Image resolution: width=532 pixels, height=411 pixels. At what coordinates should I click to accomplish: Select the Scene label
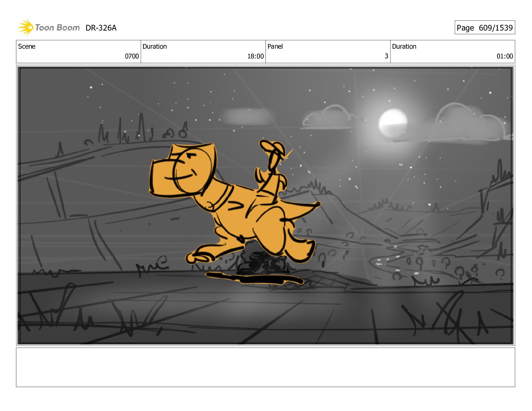tap(27, 46)
